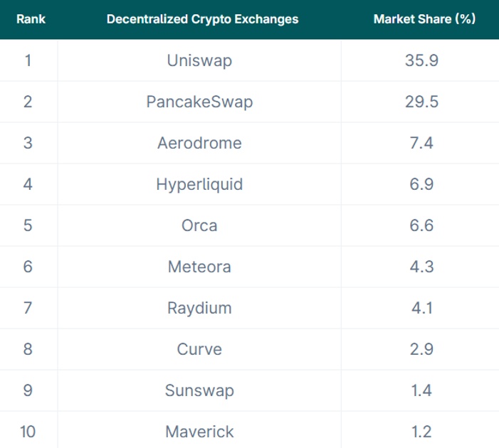Viewport: 499px width, 448px height.
Task: Select the Curve exchange entry
Action: (199, 349)
